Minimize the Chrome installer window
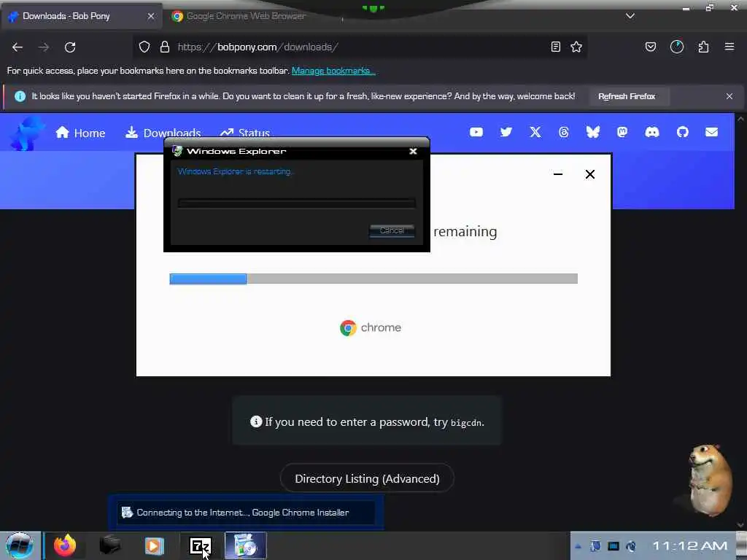Viewport: 747px width, 560px height. (558, 174)
